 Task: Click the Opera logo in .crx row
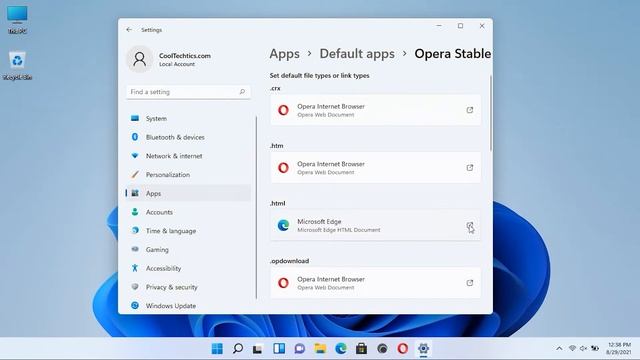283,110
